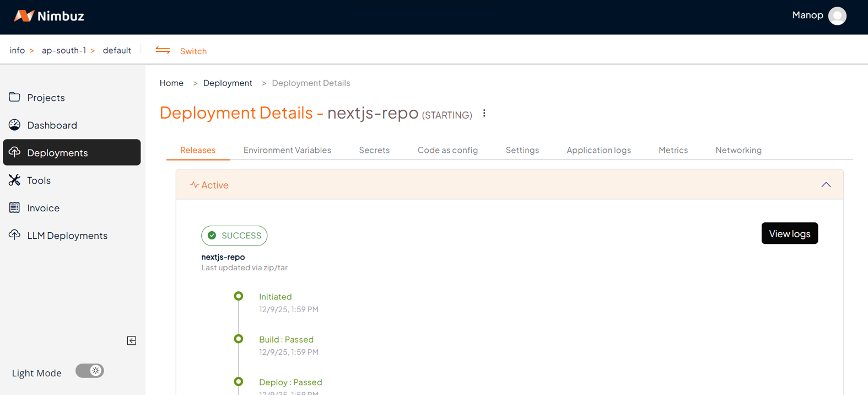Click the Manop user avatar
This screenshot has width=868, height=395.
(837, 16)
